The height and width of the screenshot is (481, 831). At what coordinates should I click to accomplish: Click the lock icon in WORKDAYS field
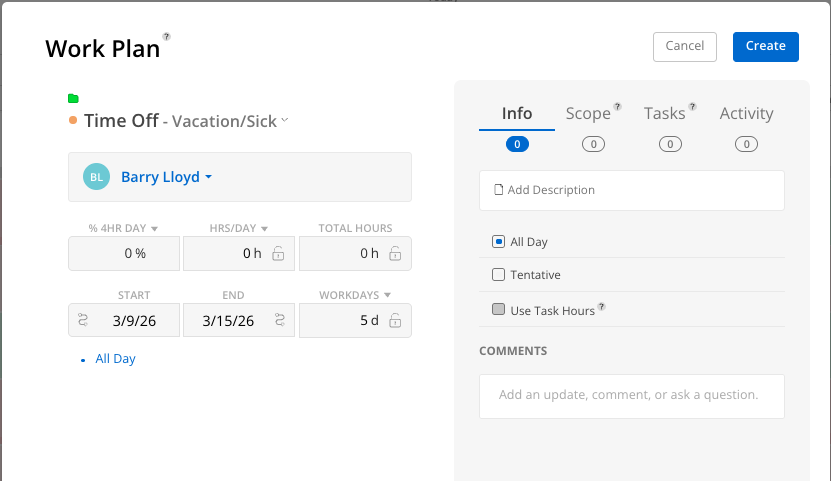pyautogui.click(x=395, y=321)
